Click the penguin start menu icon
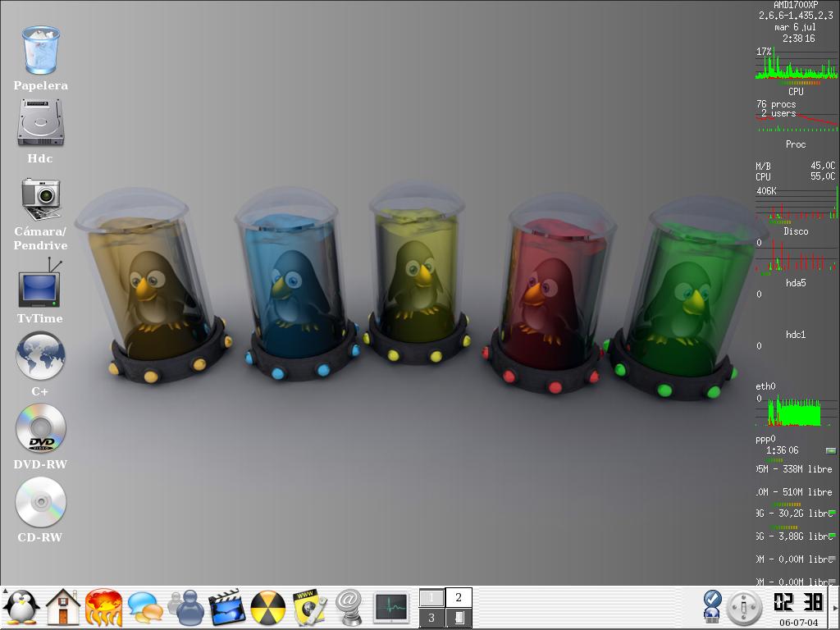The height and width of the screenshot is (630, 840). coord(21,608)
